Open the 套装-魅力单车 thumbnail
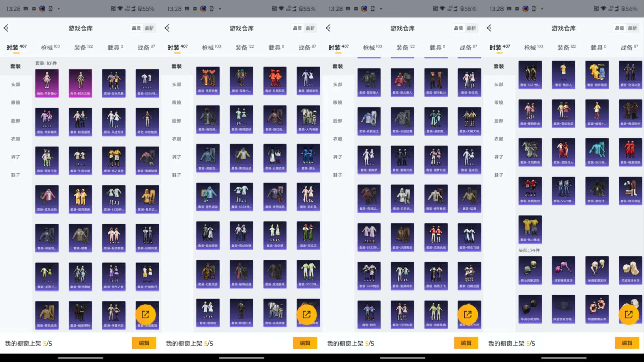The height and width of the screenshot is (362, 644). [530, 230]
